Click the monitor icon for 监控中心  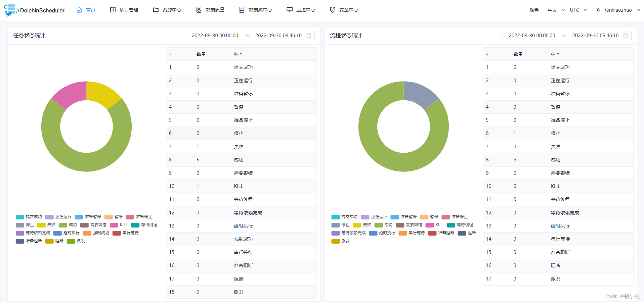(x=290, y=10)
